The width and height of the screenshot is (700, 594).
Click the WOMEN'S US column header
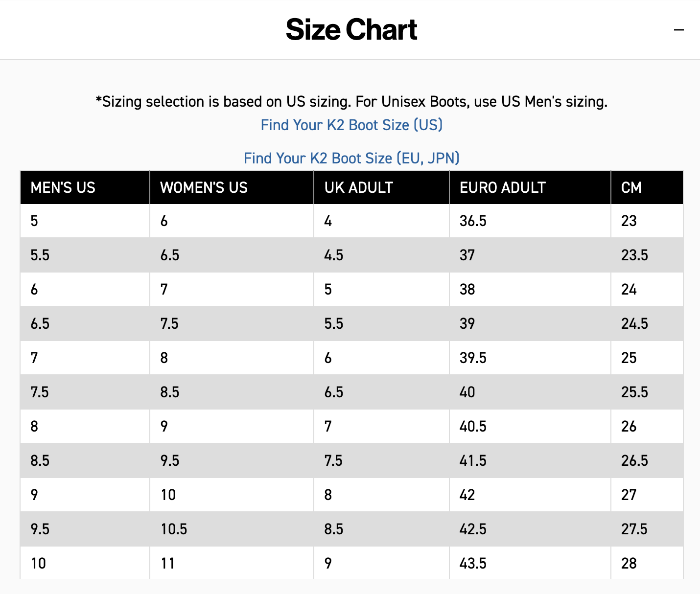pyautogui.click(x=204, y=187)
